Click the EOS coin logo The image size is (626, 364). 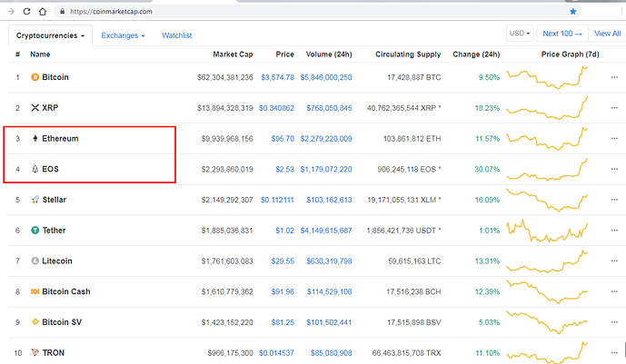[35, 169]
